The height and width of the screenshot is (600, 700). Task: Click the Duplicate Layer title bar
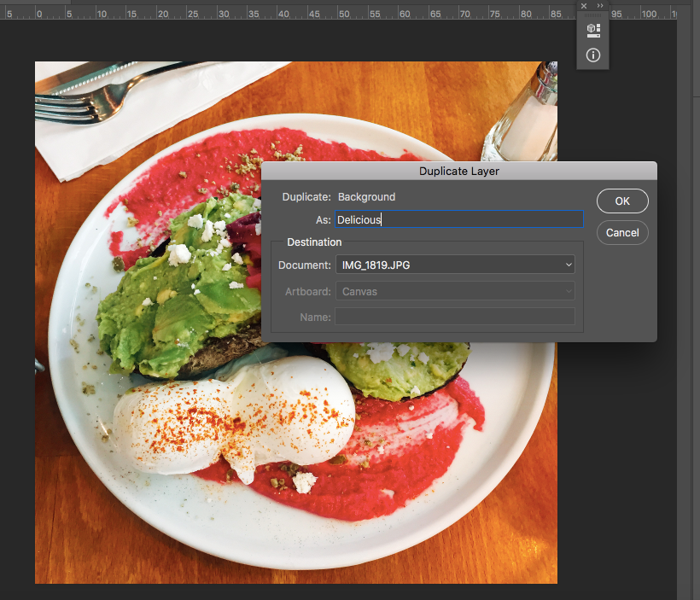pos(459,171)
